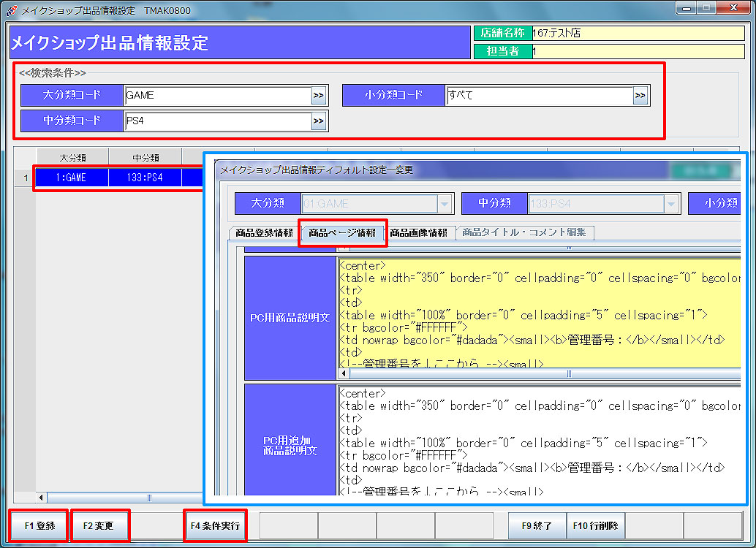756x548 pixels.
Task: Click the F9 終了 button
Action: [x=537, y=525]
